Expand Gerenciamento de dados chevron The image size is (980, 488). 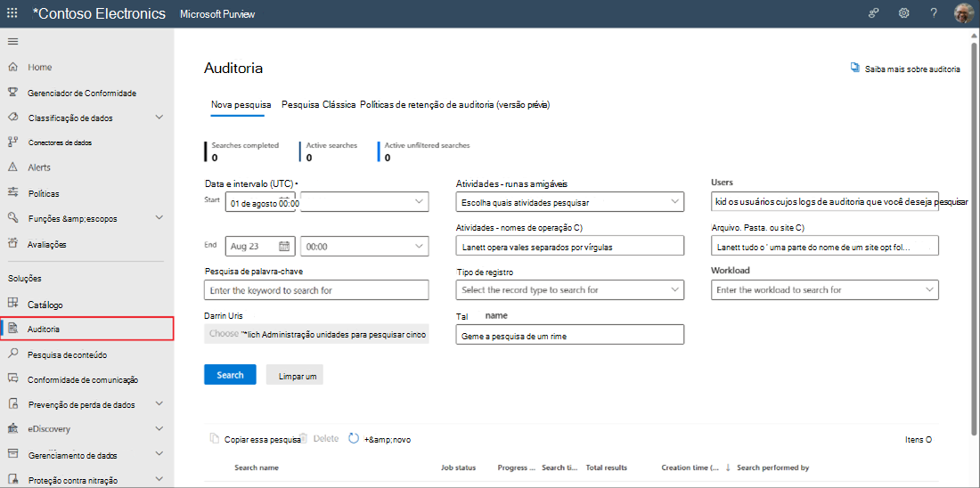tap(159, 454)
